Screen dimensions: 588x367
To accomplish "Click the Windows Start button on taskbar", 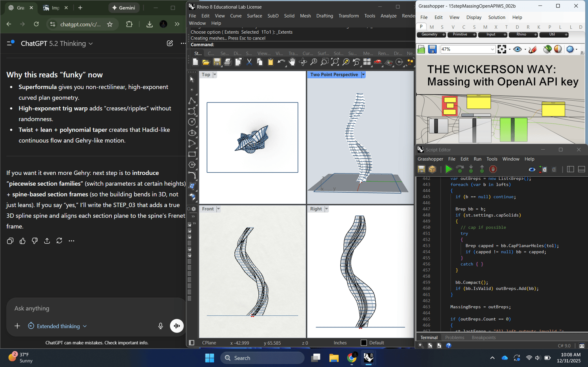I will 210,358.
